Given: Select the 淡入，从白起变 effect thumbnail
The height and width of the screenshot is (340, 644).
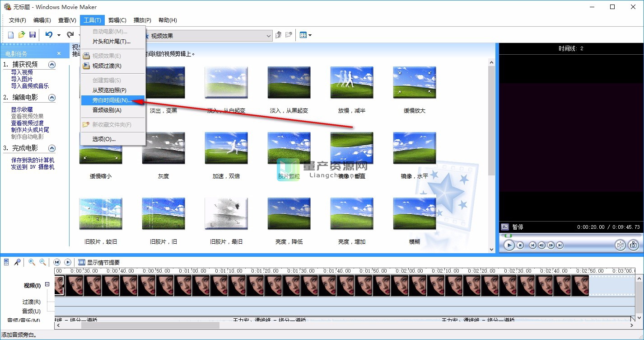Looking at the screenshot, I should tap(226, 83).
